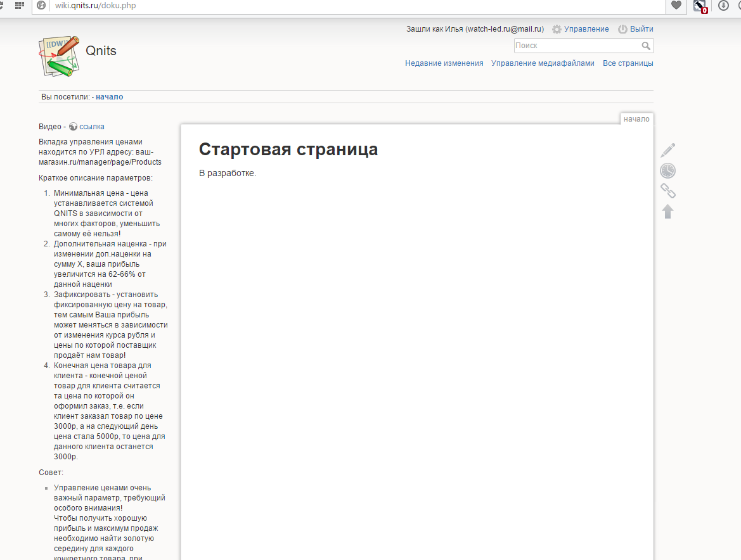The height and width of the screenshot is (560, 741).
Task: Click the edit page pencil icon
Action: click(668, 150)
